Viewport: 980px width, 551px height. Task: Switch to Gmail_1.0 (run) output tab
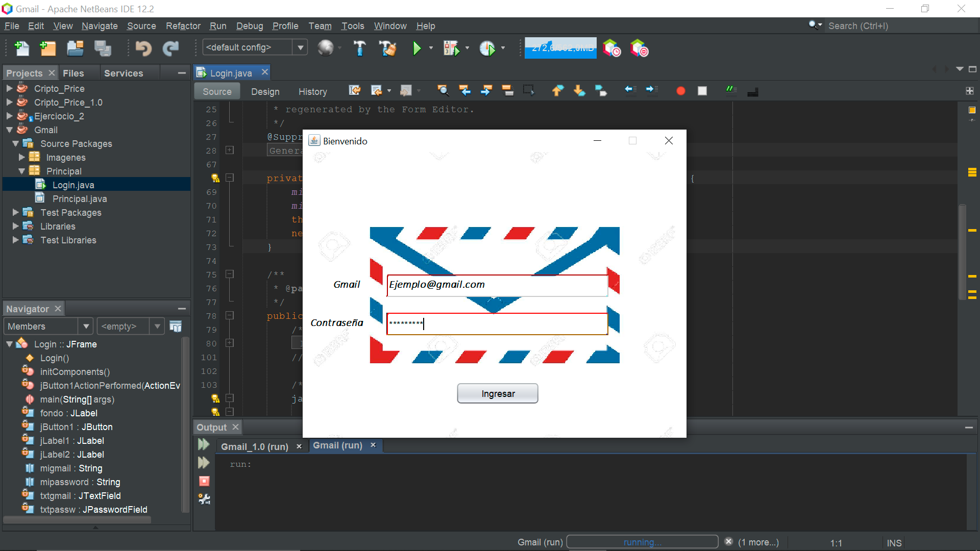click(254, 446)
